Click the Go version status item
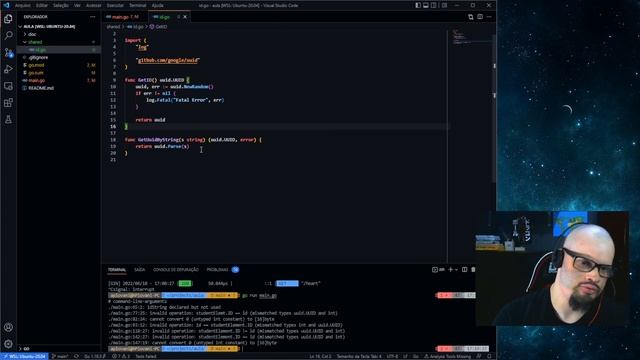Image resolution: width=640 pixels, height=360 pixels. 94,356
